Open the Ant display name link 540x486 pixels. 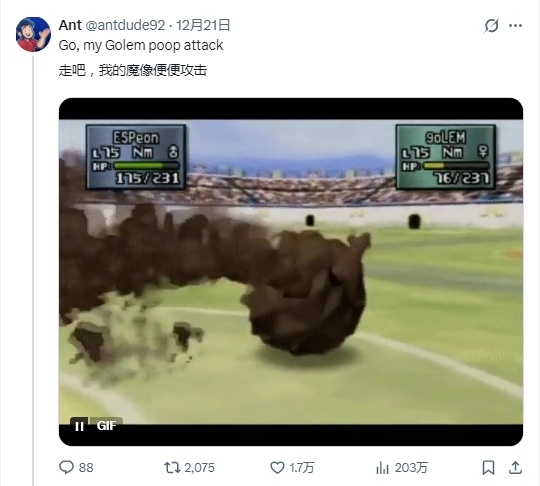click(70, 25)
